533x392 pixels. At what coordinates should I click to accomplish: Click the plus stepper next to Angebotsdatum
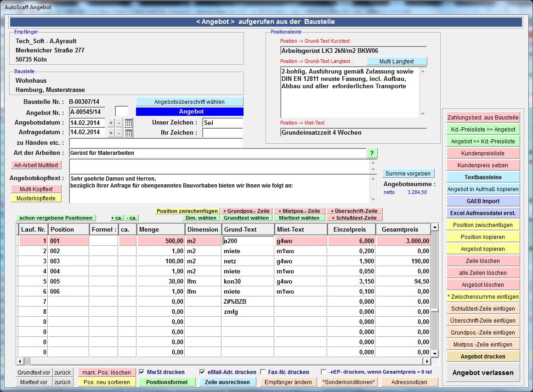111,123
